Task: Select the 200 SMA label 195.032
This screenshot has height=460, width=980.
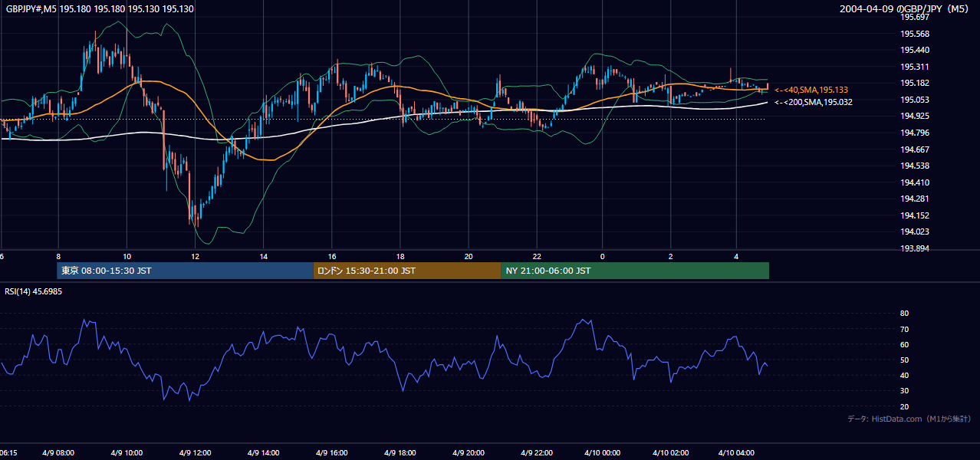Action: 814,102
